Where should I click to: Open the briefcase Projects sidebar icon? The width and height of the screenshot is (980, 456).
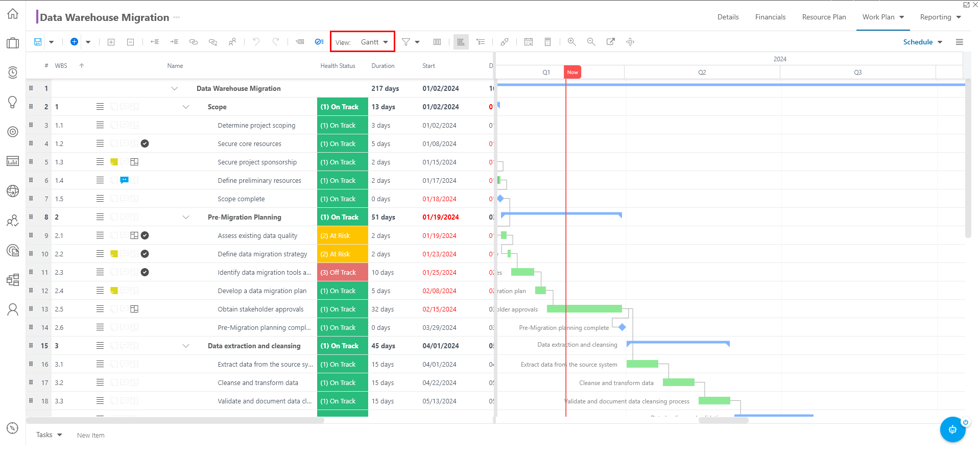[x=13, y=43]
